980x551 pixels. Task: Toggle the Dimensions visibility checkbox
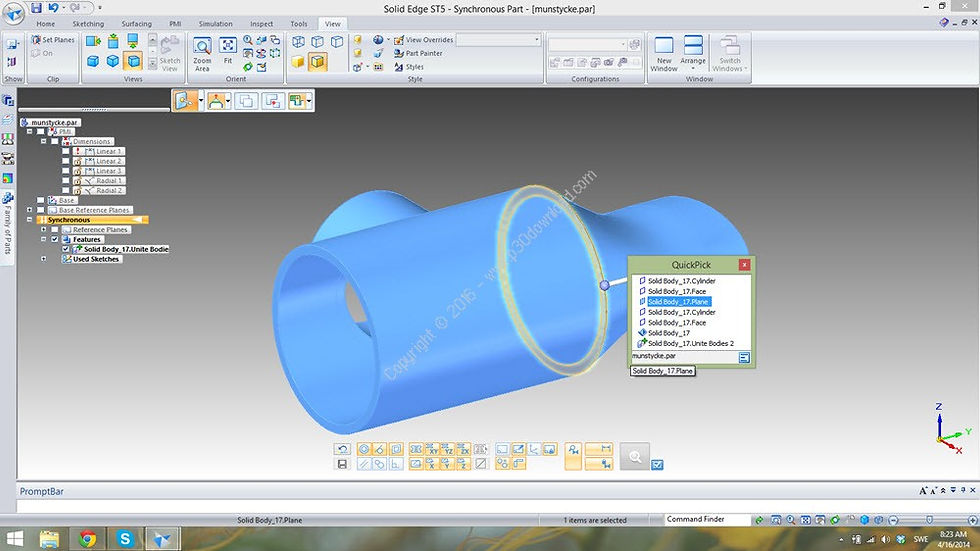(55, 142)
